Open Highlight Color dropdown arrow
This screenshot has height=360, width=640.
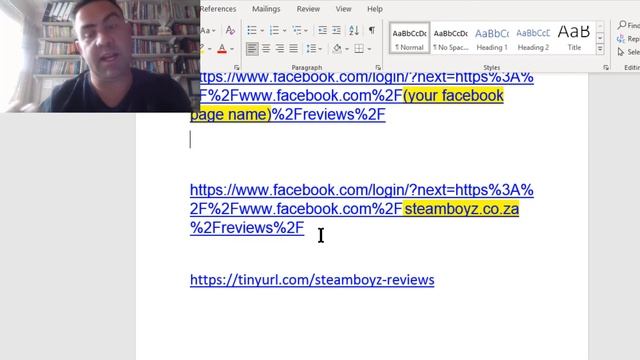pos(210,49)
